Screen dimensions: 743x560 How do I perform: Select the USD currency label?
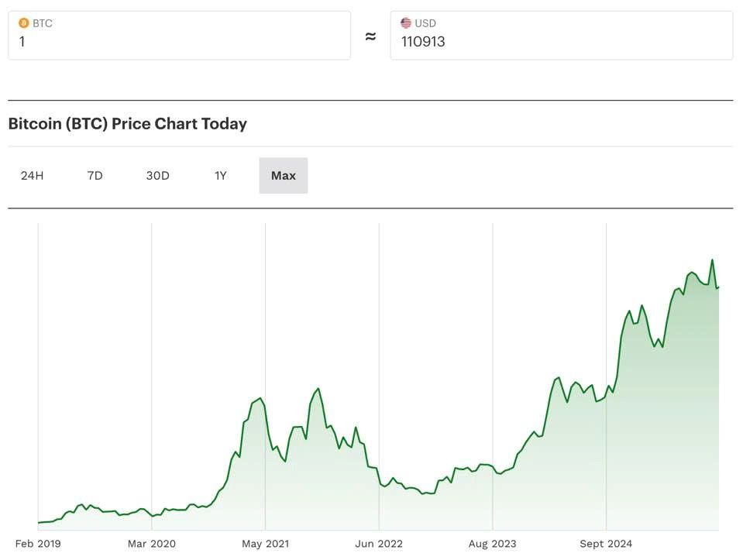[x=426, y=22]
